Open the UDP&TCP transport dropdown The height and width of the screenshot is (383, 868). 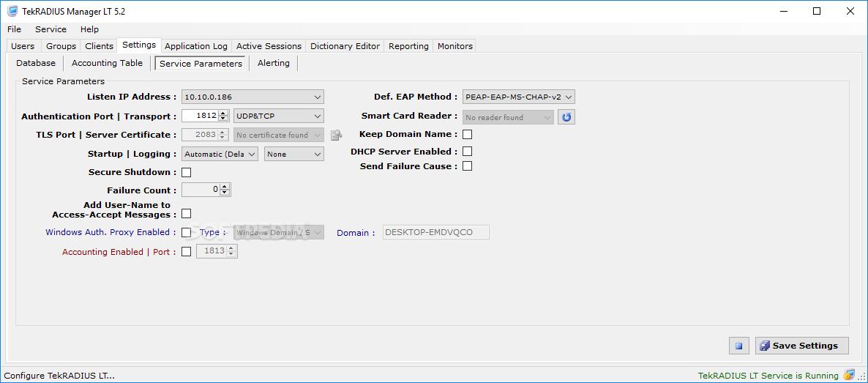pyautogui.click(x=279, y=116)
